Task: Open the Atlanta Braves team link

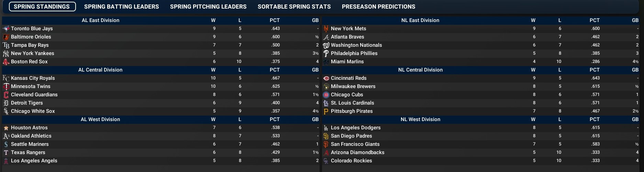Action: pyautogui.click(x=347, y=37)
